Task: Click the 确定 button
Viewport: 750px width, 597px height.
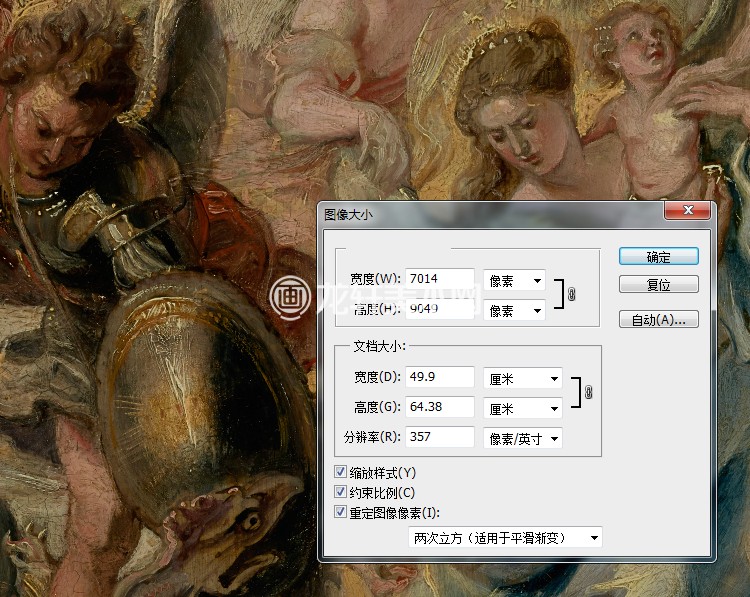Action: (x=659, y=256)
